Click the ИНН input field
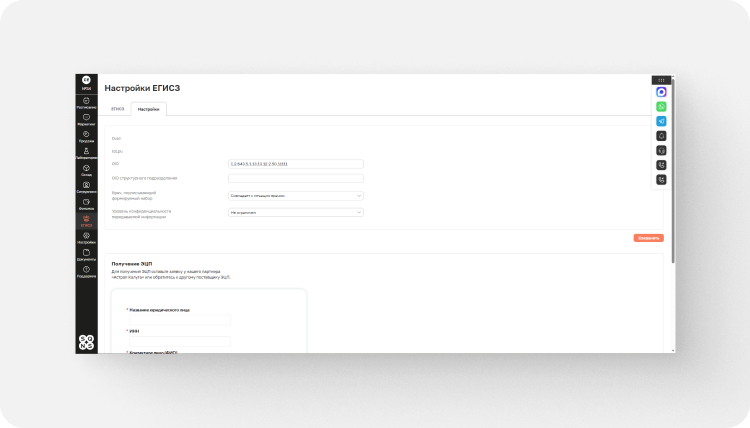Screen dimensions: 750x428 [180, 341]
